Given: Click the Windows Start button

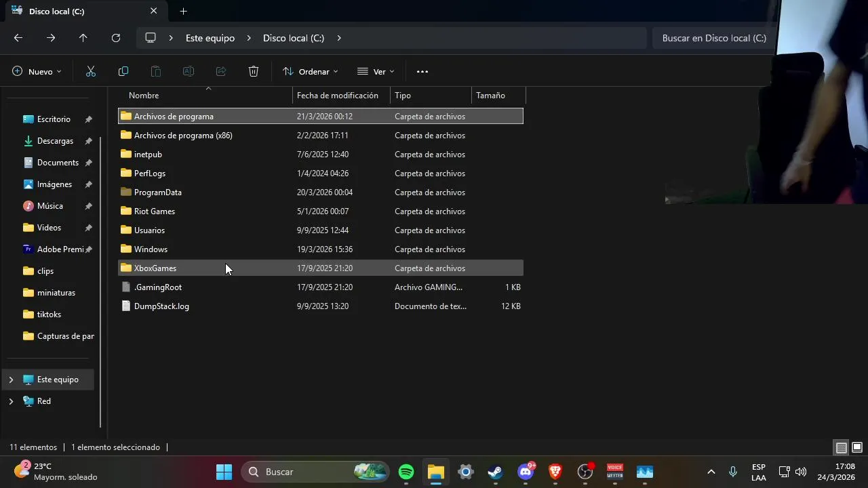Looking at the screenshot, I should point(224,472).
